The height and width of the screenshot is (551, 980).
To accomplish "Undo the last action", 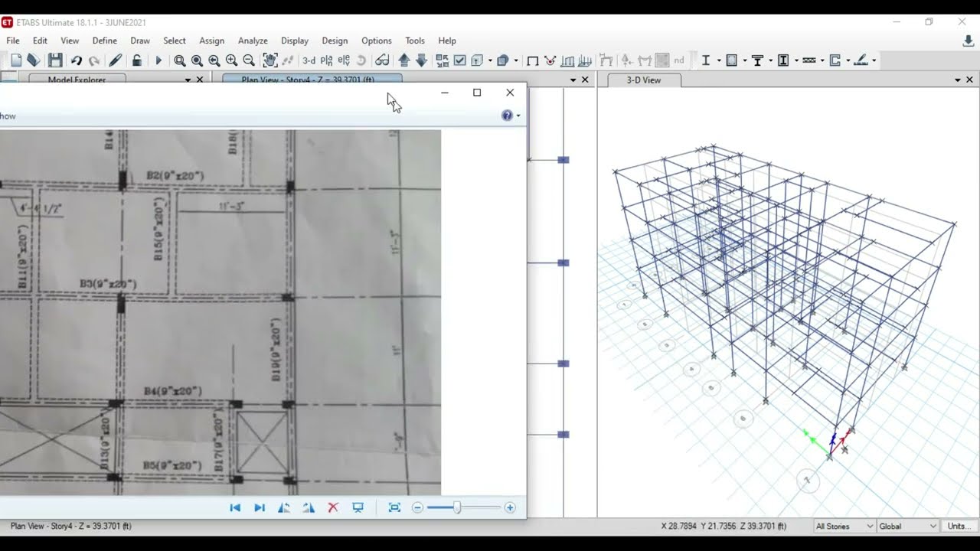I will (77, 60).
